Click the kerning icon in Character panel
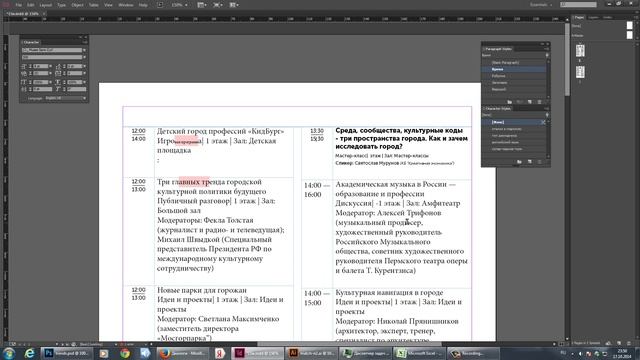Image resolution: width=640 pixels, height=360 pixels. click(24, 73)
